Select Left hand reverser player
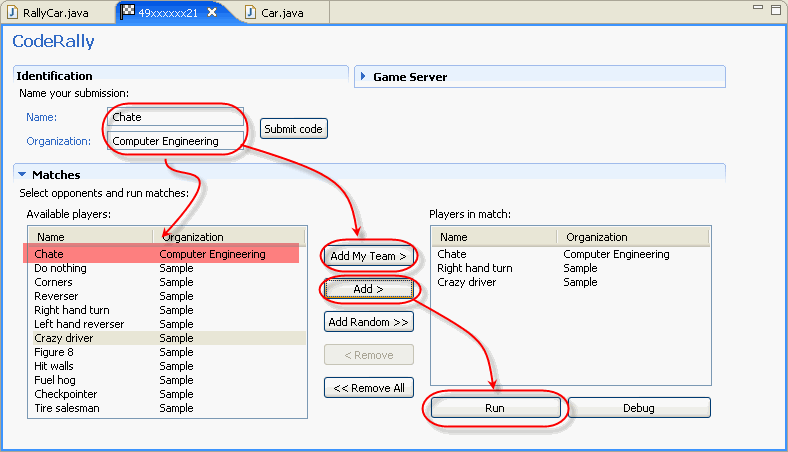The height and width of the screenshot is (452, 788). tap(169, 324)
